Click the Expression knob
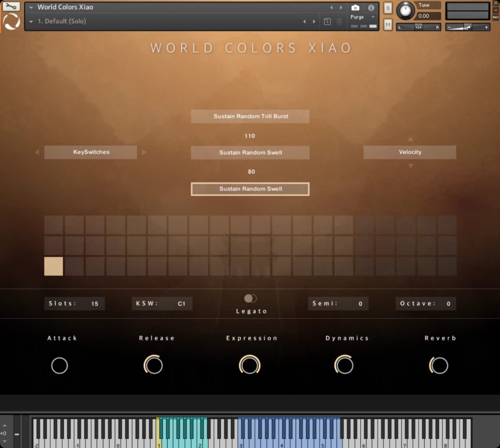The width and height of the screenshot is (500, 448). pos(250,365)
